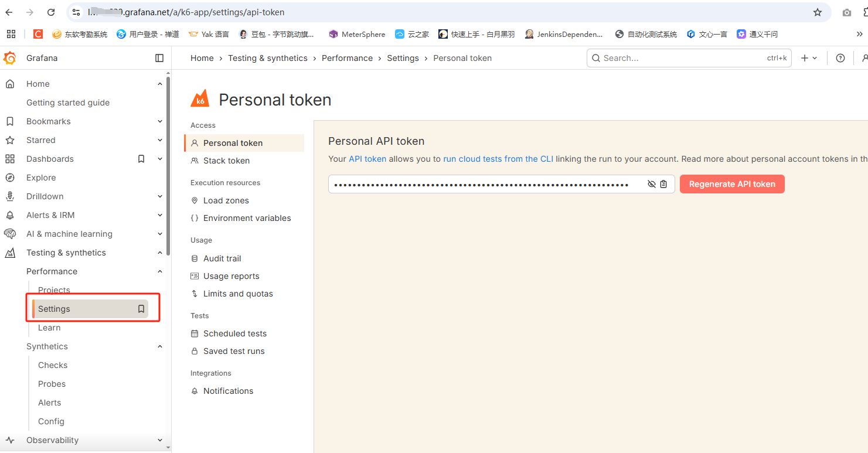This screenshot has height=453, width=868.
Task: Click Testing & synthetics breadcrumb
Action: 268,58
